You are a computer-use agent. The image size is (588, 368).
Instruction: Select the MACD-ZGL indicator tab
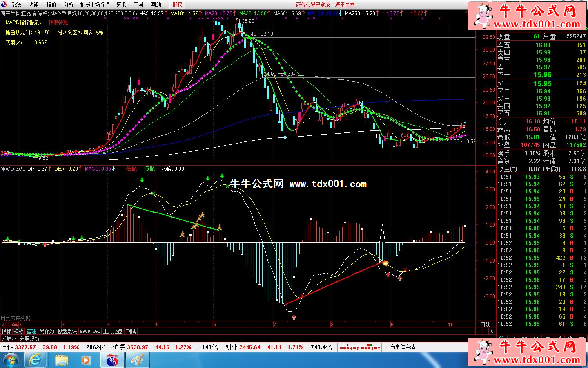coord(90,331)
